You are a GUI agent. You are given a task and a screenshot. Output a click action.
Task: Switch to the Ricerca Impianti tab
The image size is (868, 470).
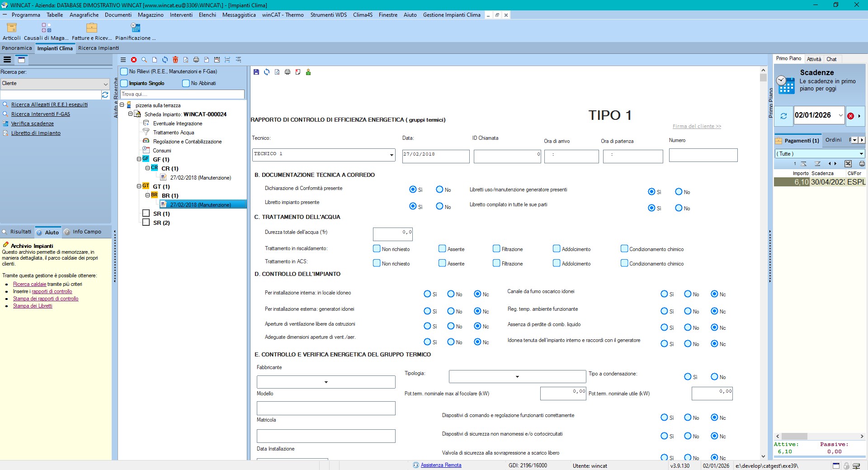coord(98,48)
